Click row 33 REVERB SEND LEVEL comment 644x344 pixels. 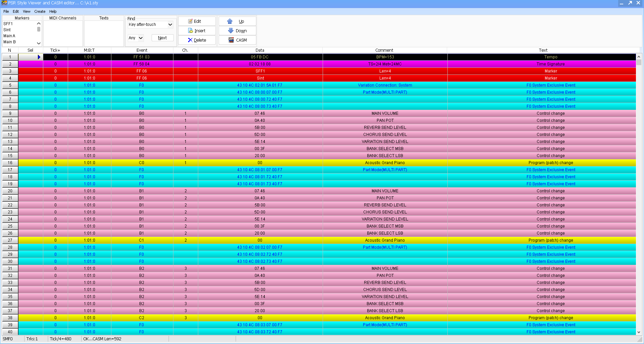(385, 283)
